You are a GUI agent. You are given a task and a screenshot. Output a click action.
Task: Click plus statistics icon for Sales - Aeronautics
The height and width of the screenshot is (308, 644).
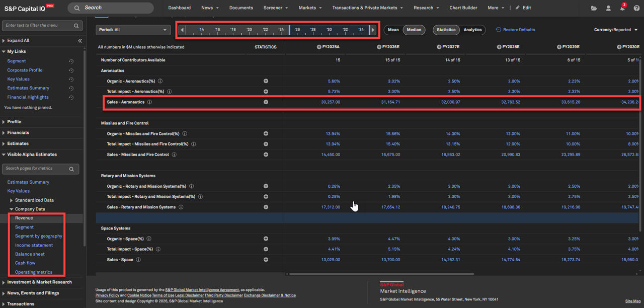tap(266, 102)
